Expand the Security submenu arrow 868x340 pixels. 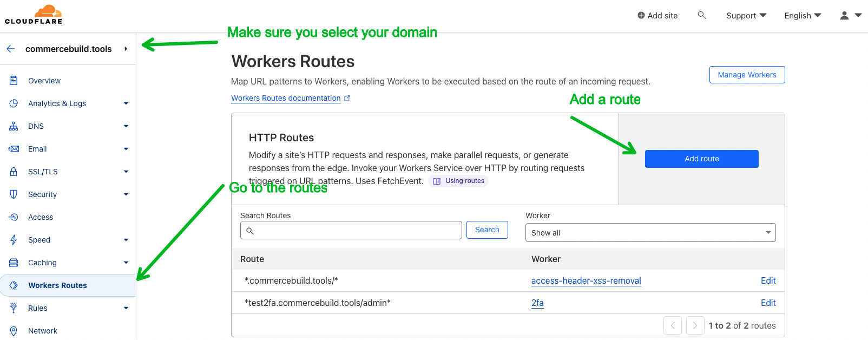126,194
